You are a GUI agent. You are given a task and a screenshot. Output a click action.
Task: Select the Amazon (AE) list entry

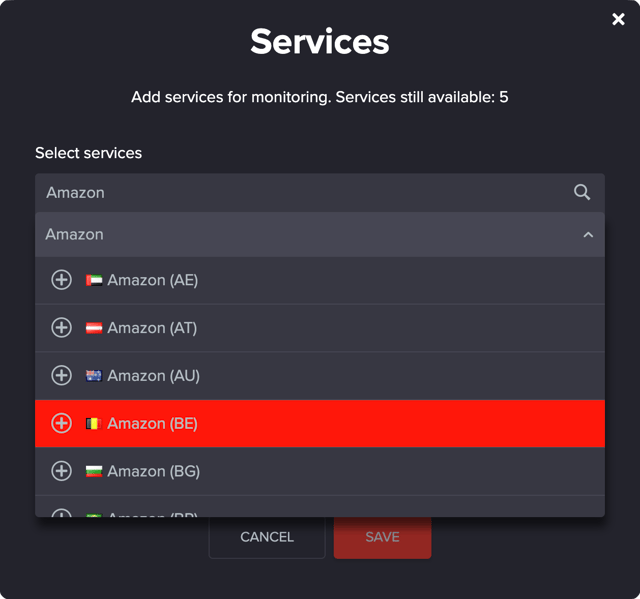(153, 280)
